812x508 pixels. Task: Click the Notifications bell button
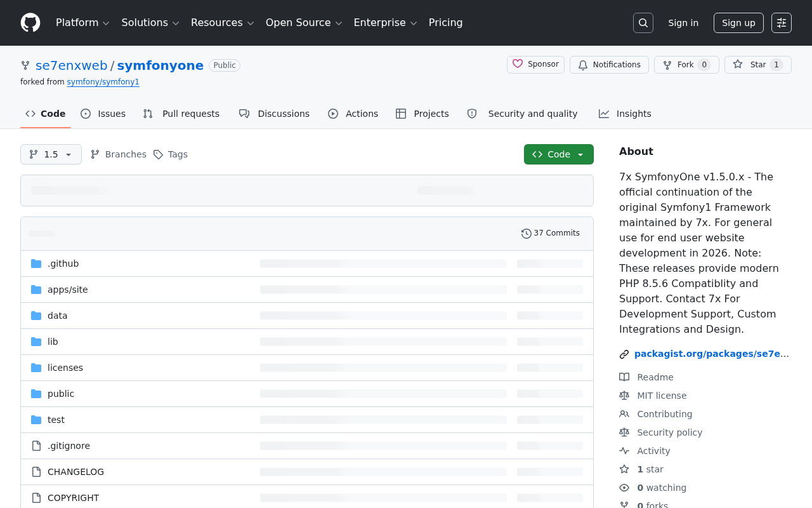pyautogui.click(x=609, y=65)
